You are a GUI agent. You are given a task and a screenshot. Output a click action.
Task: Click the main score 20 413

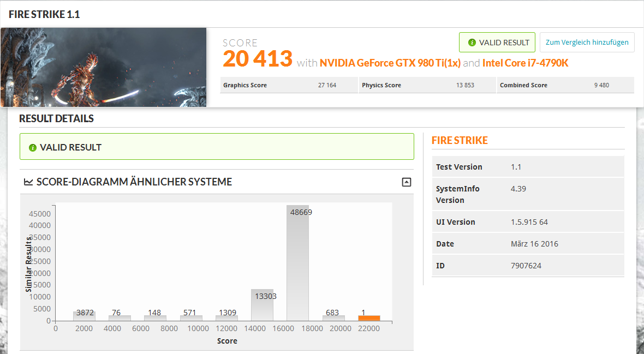[x=258, y=59]
